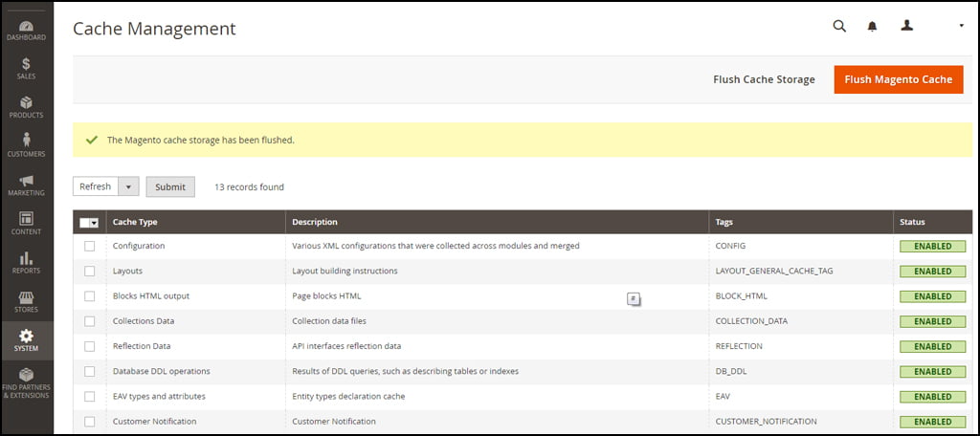
Task: Check the Layouts cache checkbox
Action: pos(89,272)
